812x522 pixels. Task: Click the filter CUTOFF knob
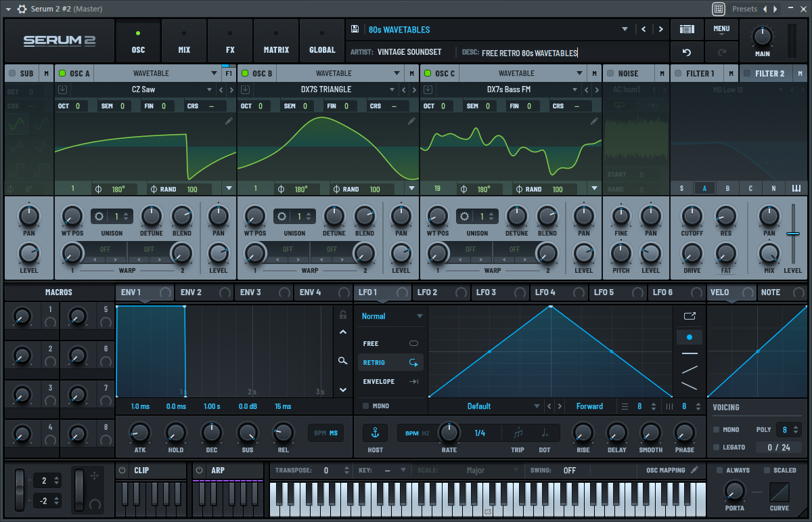click(x=692, y=216)
